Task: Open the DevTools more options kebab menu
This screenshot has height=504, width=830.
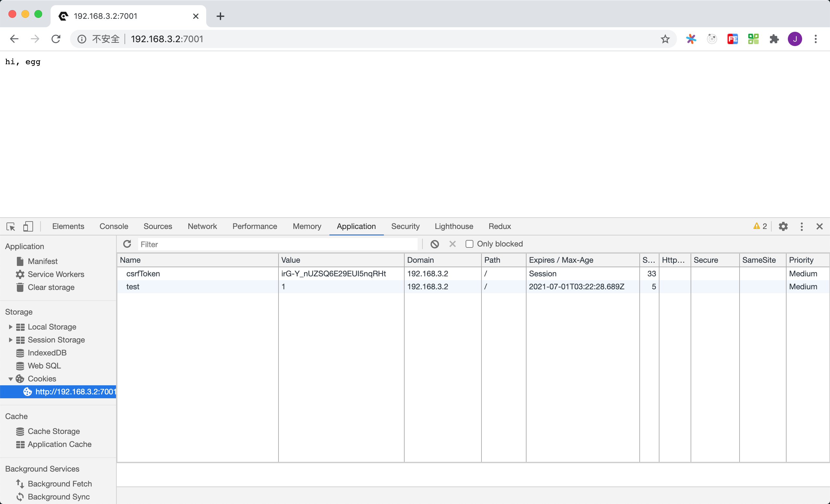Action: 802,226
